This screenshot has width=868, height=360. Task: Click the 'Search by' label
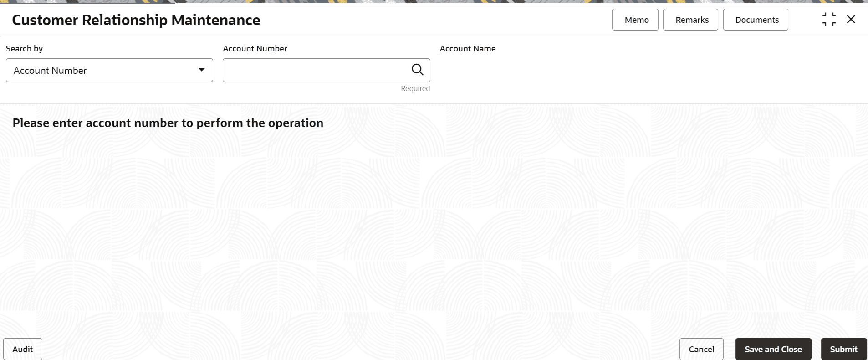[25, 48]
